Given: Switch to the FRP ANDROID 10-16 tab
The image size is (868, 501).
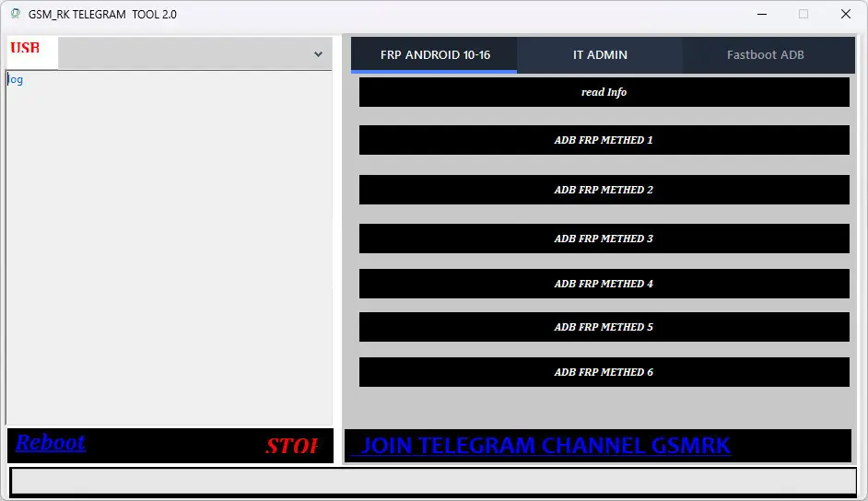Looking at the screenshot, I should coord(435,55).
